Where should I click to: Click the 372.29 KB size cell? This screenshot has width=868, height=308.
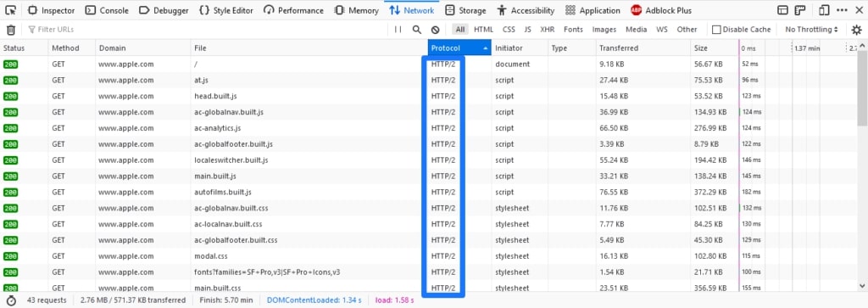tap(710, 193)
